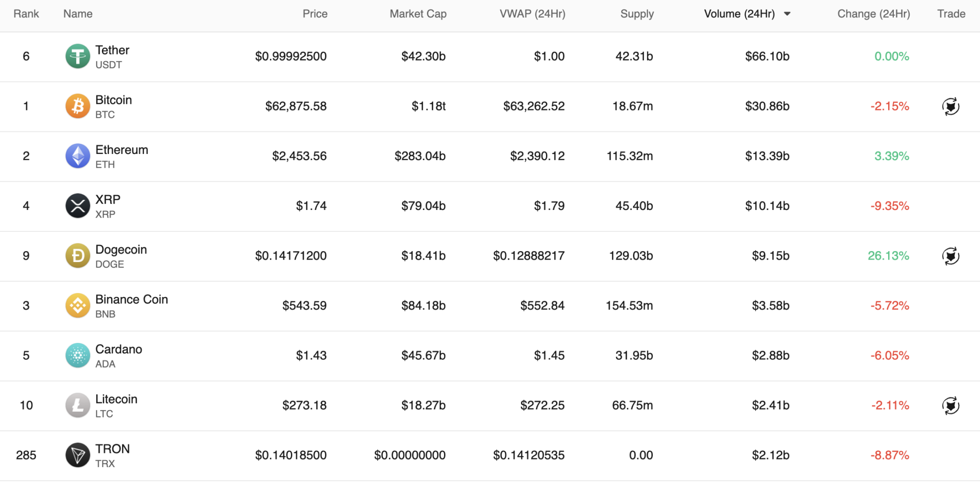Open the Litecoin name link
This screenshot has width=980, height=482.
pyautogui.click(x=116, y=399)
